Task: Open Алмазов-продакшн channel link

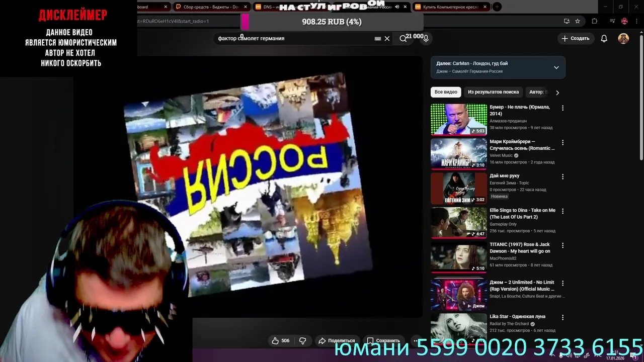Action: (508, 121)
